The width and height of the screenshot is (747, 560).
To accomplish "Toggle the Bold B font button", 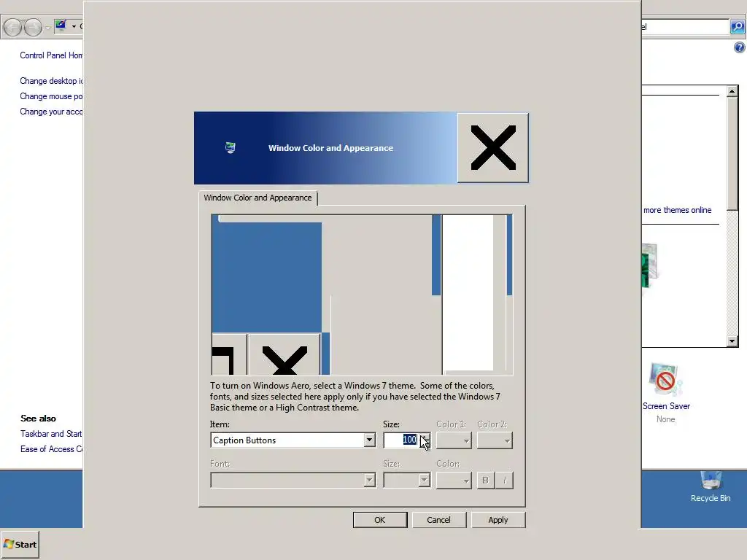I will click(485, 480).
